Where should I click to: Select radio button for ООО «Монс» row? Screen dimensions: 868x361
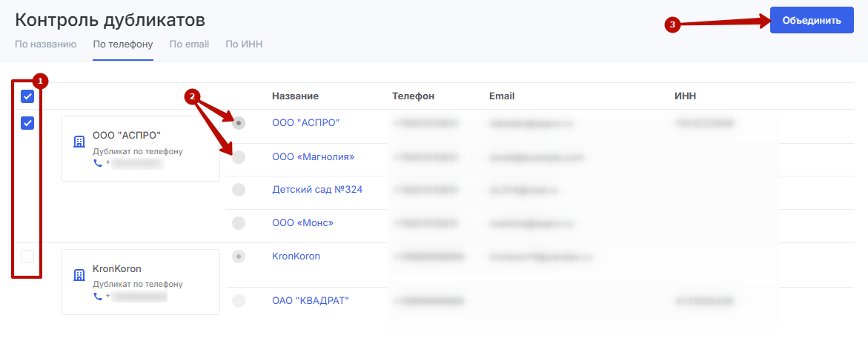tap(239, 222)
